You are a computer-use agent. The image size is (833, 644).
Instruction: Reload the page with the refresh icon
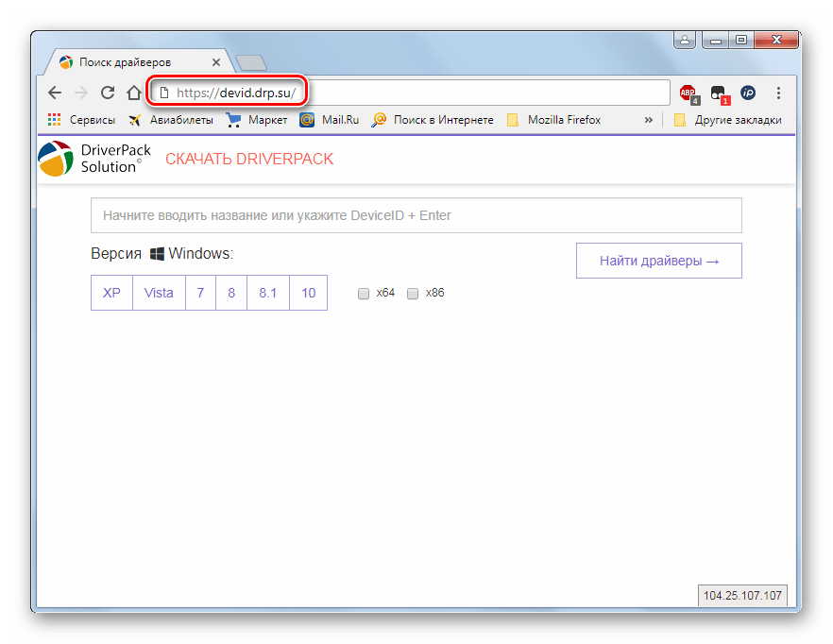[x=108, y=93]
